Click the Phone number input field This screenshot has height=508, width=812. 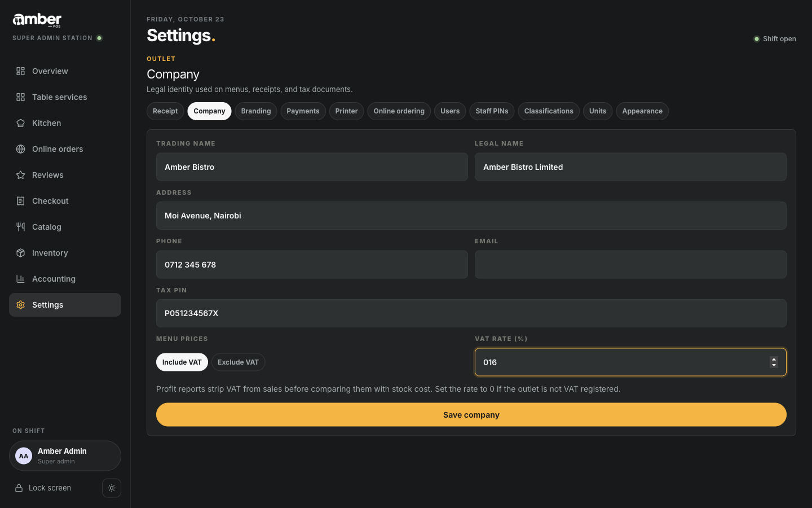[312, 265]
